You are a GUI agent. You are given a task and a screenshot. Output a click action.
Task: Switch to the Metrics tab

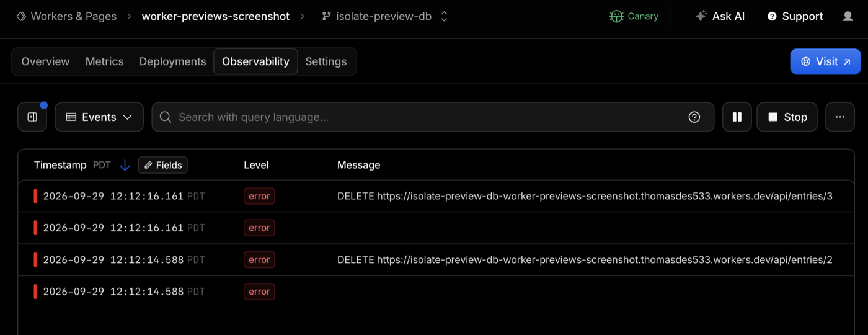(104, 61)
